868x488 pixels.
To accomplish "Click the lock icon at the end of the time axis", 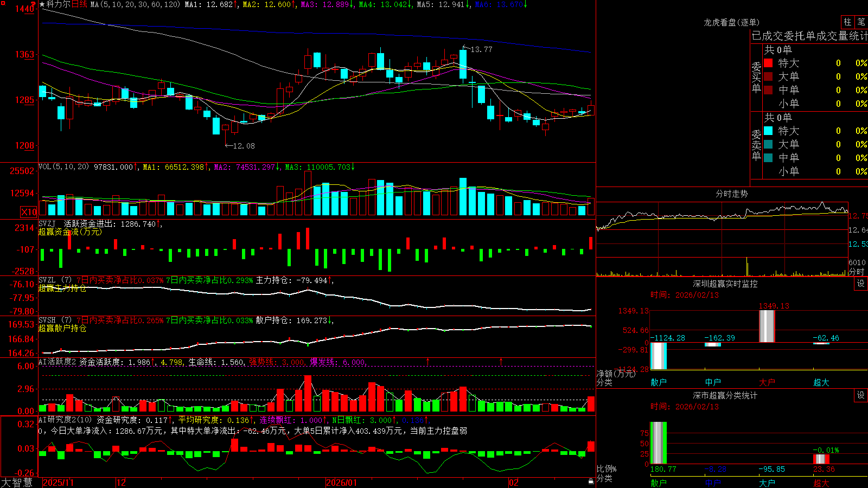I will [x=591, y=481].
